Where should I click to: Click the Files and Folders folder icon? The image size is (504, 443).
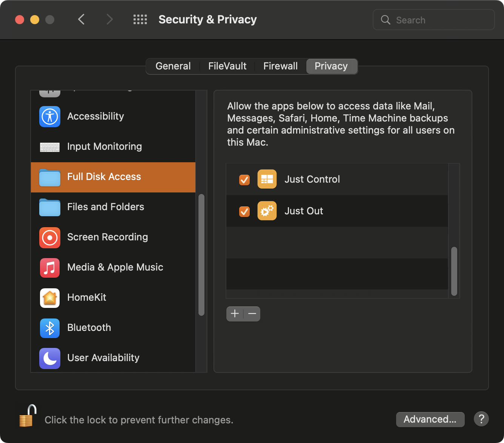[x=50, y=207]
